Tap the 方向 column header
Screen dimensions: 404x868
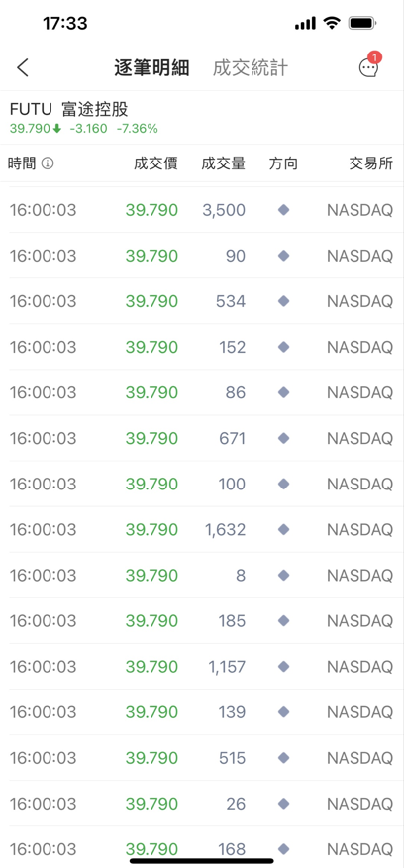pyautogui.click(x=284, y=163)
